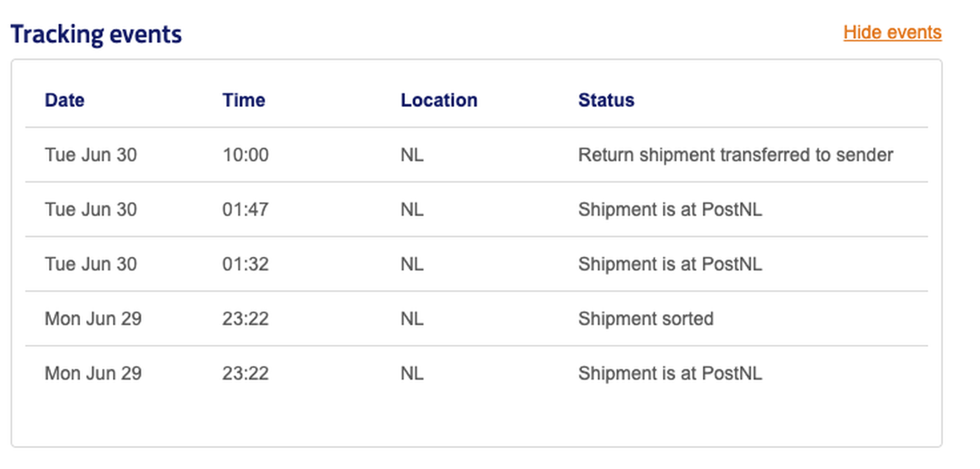Screen dimensions: 980x469
Task: Select the last row's 'Mon Jun 29' date
Action: point(93,373)
